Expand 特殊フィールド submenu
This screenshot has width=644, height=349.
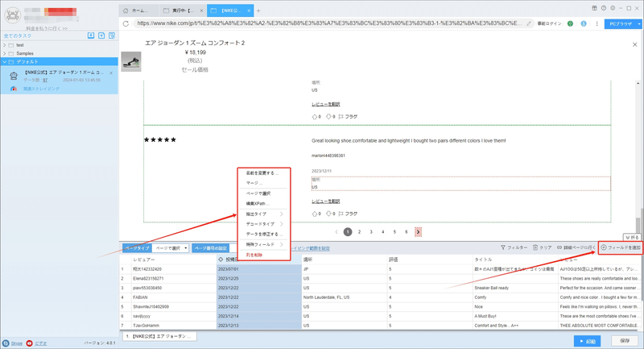(x=265, y=244)
